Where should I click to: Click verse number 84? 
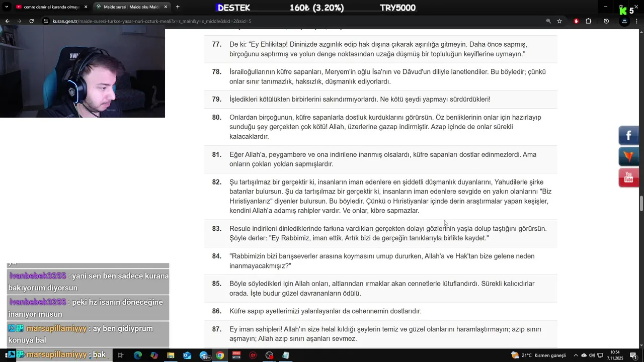point(216,256)
